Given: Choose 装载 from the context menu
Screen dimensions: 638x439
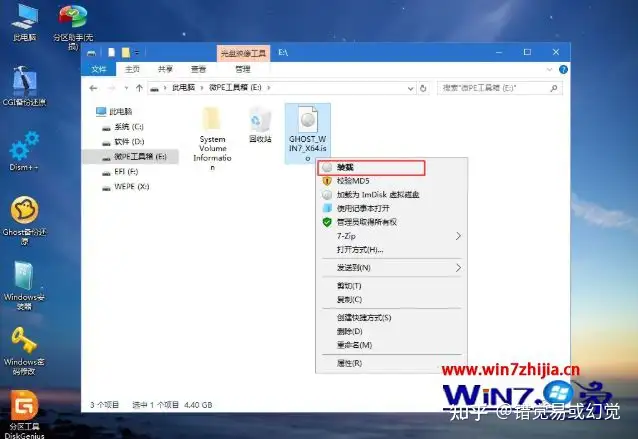Looking at the screenshot, I should pos(371,168).
